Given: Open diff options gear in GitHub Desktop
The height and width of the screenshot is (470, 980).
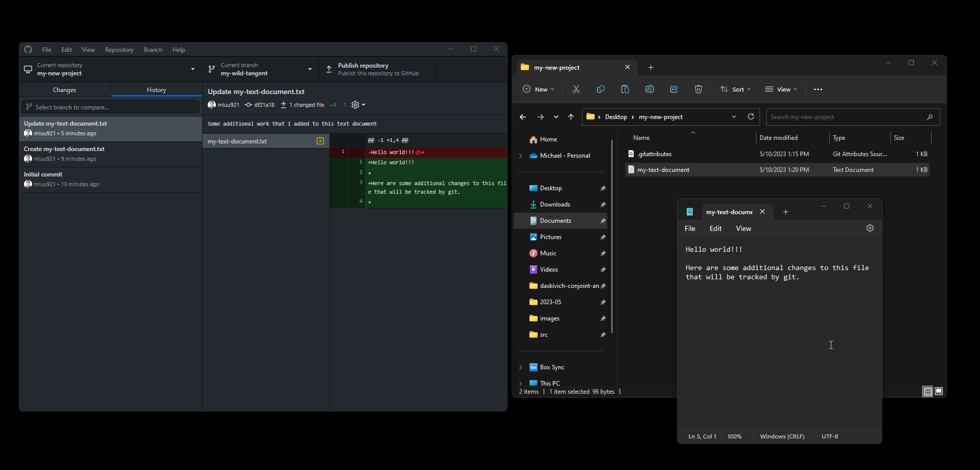Looking at the screenshot, I should (358, 105).
